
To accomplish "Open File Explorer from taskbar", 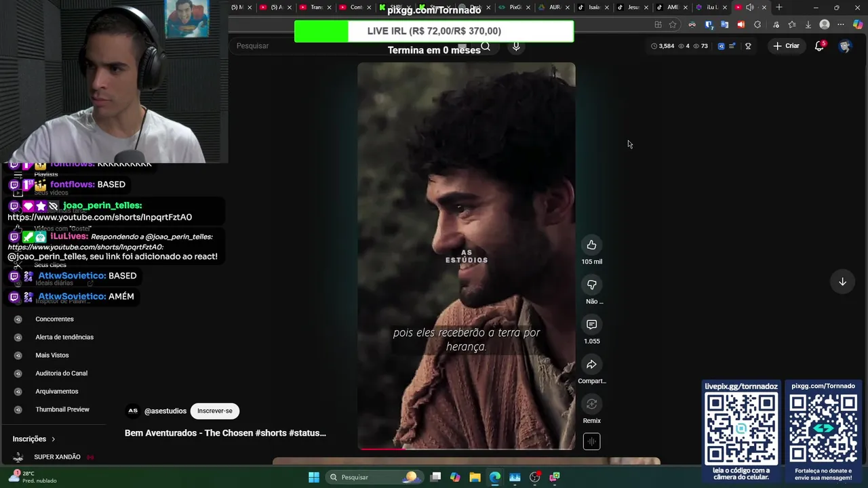I will pos(475,477).
